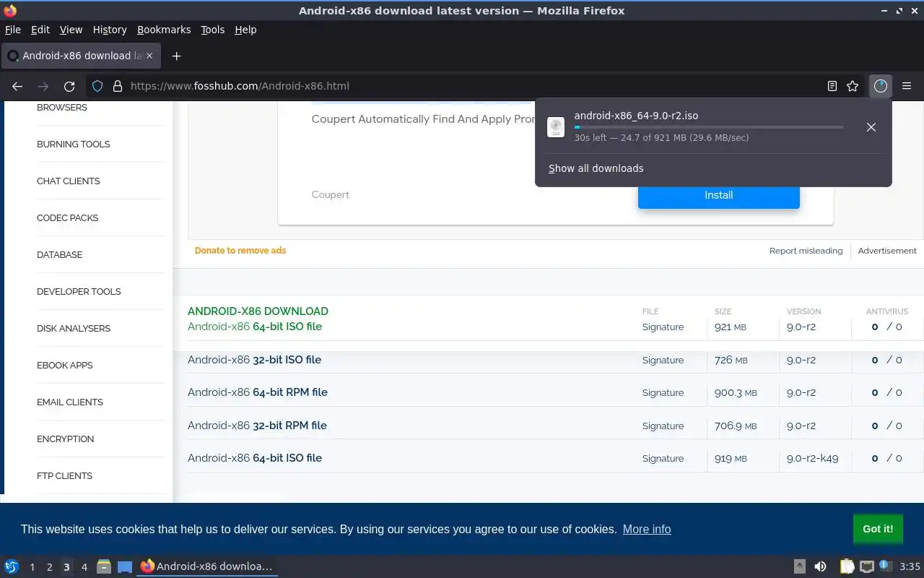
Task: Open DEVELOPER TOOLS category
Action: [79, 292]
